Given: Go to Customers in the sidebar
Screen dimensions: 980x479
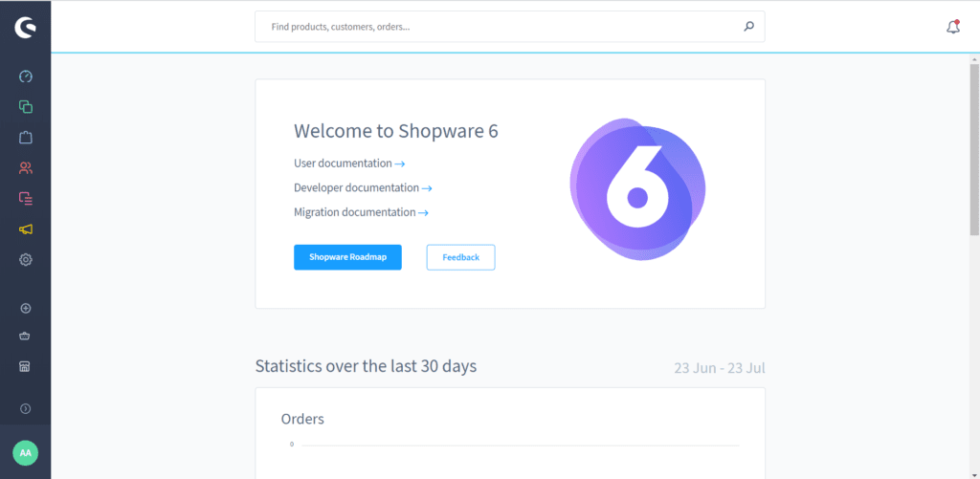Looking at the screenshot, I should coord(26,168).
